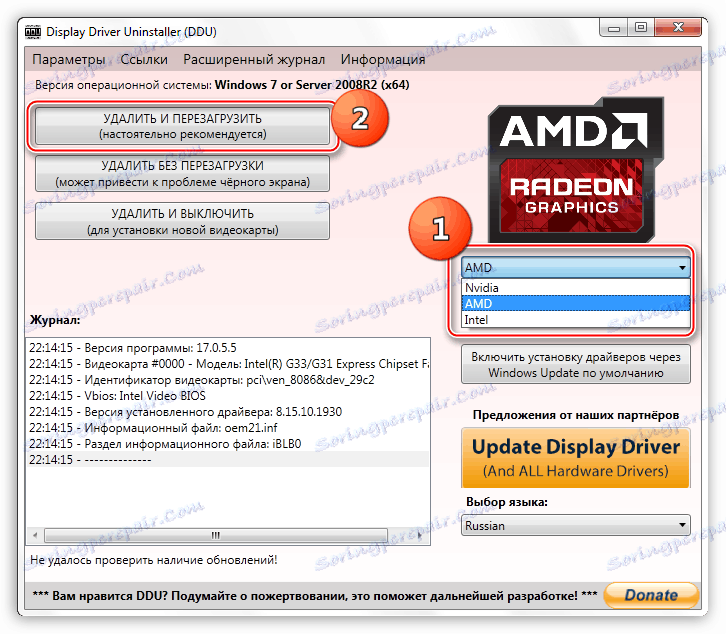The image size is (726, 634).
Task: Open the Ссылки menu
Action: point(144,59)
